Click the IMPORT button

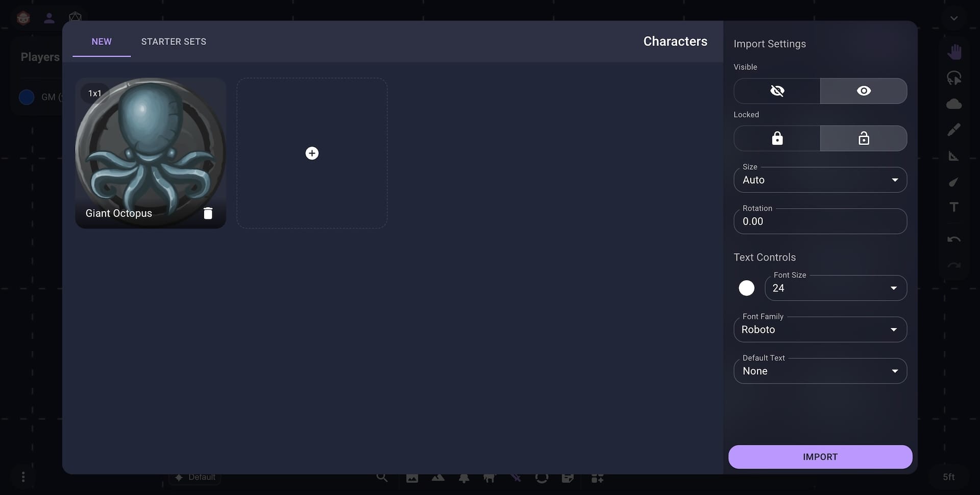(820, 457)
